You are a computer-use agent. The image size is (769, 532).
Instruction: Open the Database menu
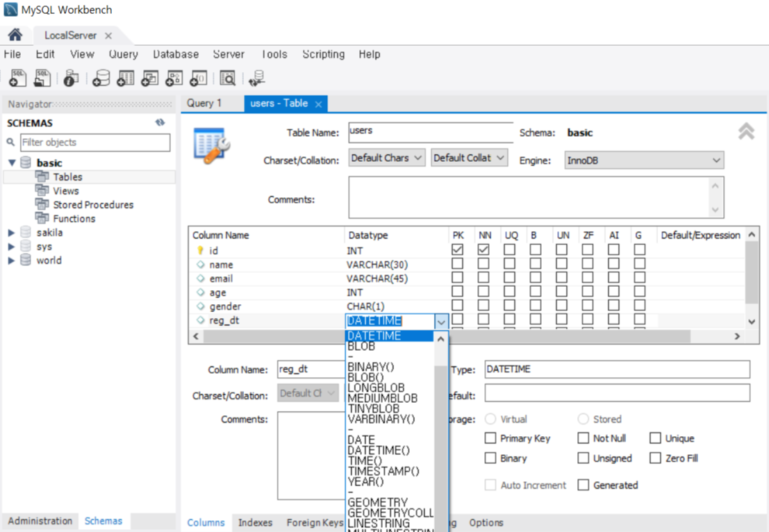pyautogui.click(x=176, y=54)
